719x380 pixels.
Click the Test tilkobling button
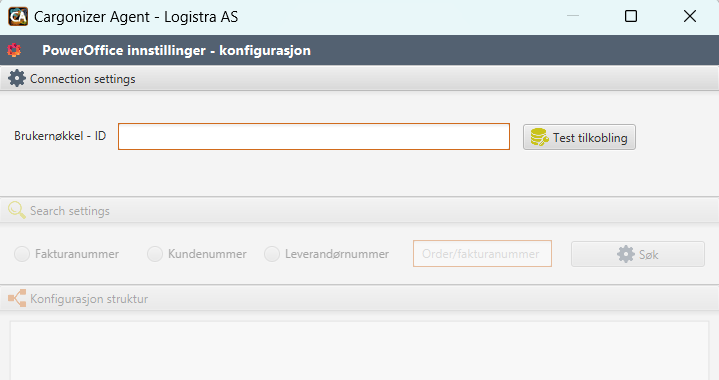(579, 137)
